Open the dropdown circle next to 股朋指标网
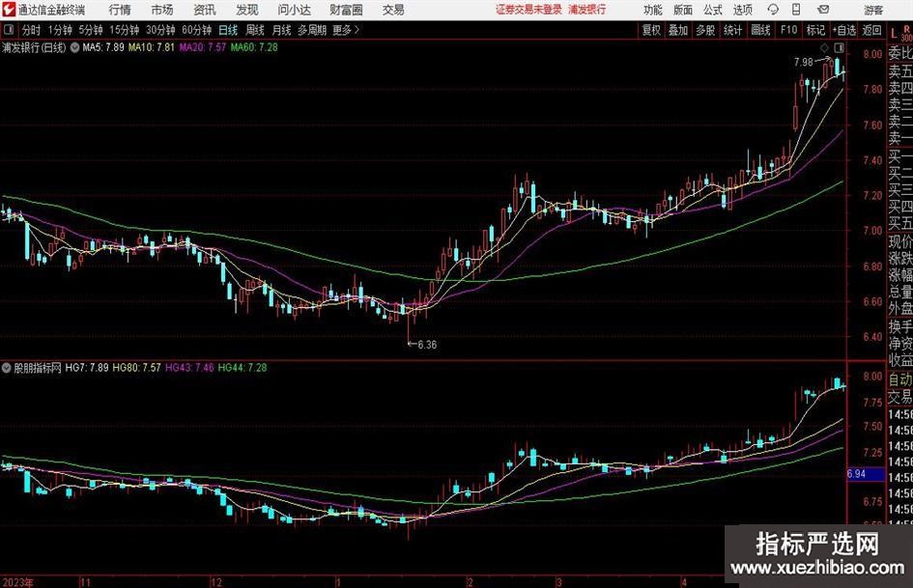This screenshot has height=588, width=913. point(7,368)
